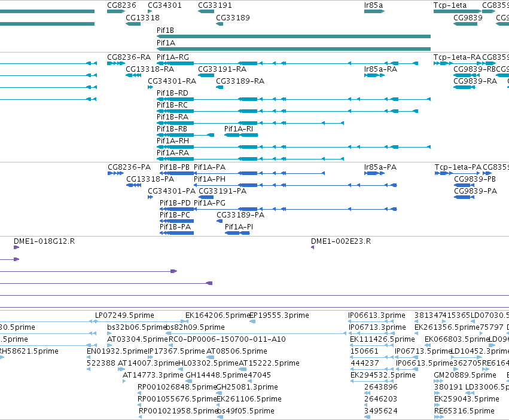
Task: Click the CG33191 gene label
Action: 215,5
